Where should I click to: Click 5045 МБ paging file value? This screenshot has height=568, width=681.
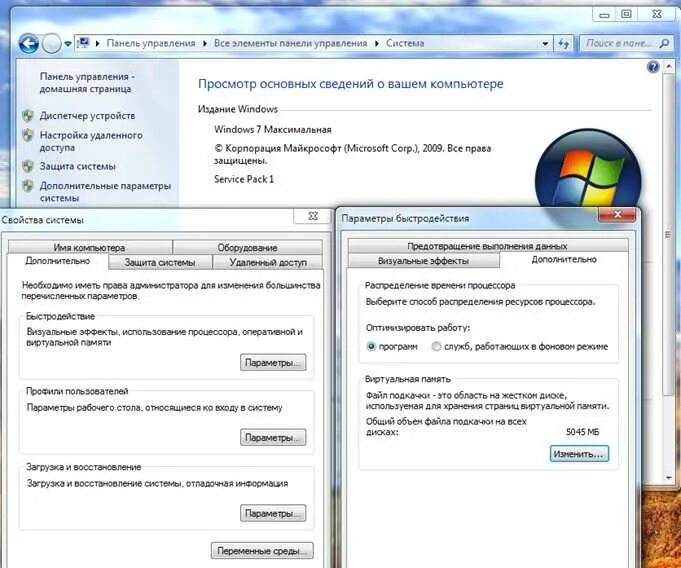[x=582, y=432]
